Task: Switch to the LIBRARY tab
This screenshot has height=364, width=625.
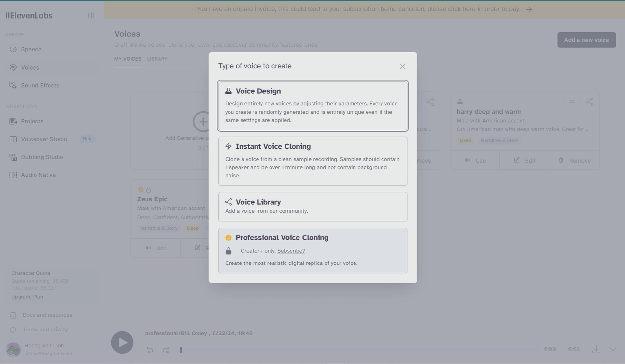Action: [157, 59]
